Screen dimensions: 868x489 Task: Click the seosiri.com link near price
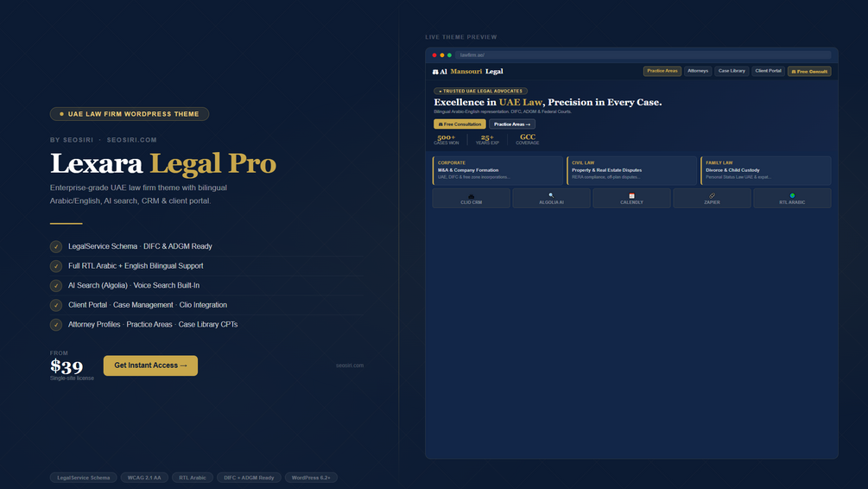pos(350,365)
